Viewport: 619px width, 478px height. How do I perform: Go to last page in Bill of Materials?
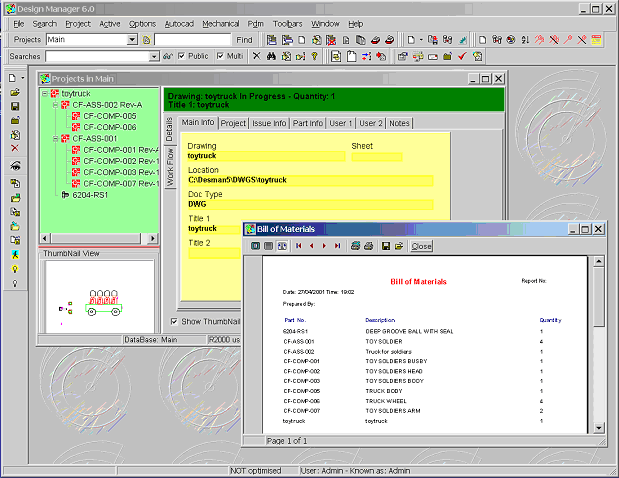click(x=337, y=246)
